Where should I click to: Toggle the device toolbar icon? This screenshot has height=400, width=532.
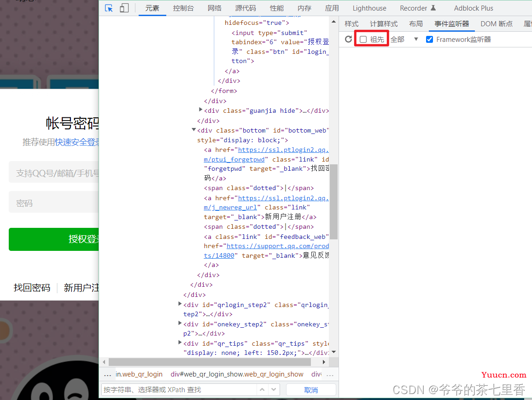click(124, 8)
